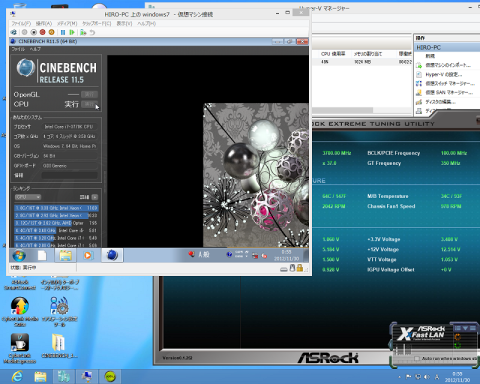Click the help icon in VM language bar
480x384 pixels.
point(229,254)
